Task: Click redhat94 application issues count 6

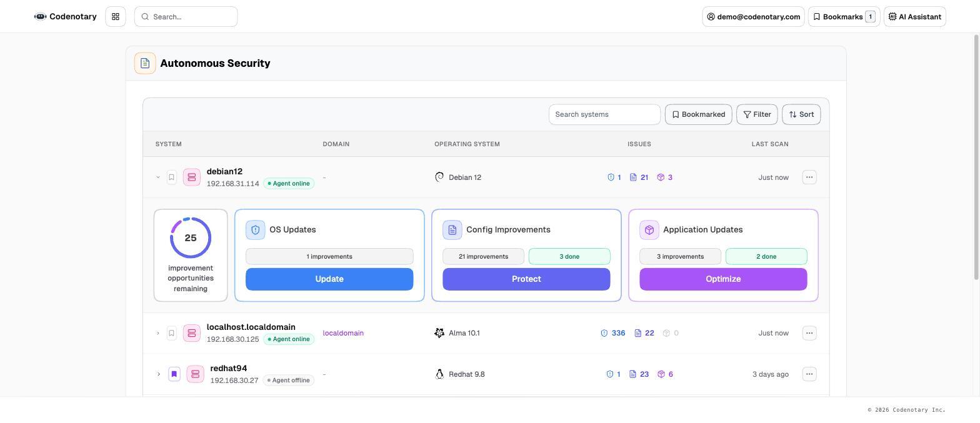Action: click(x=666, y=374)
